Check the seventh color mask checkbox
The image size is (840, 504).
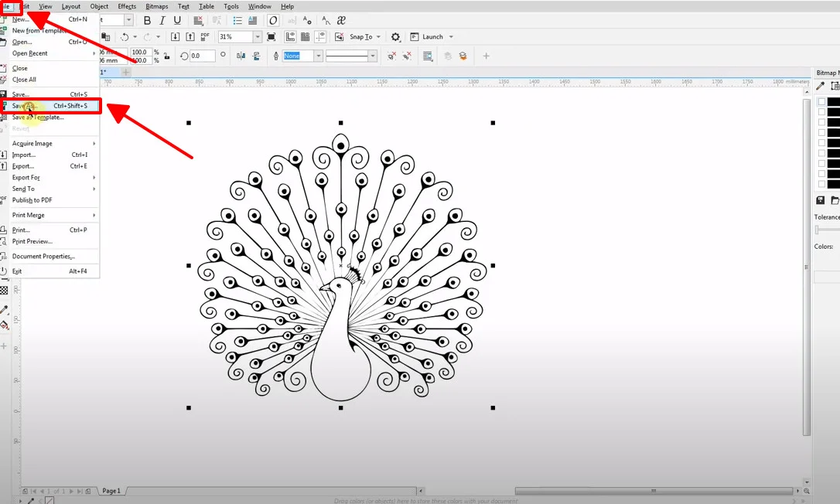tap(821, 163)
